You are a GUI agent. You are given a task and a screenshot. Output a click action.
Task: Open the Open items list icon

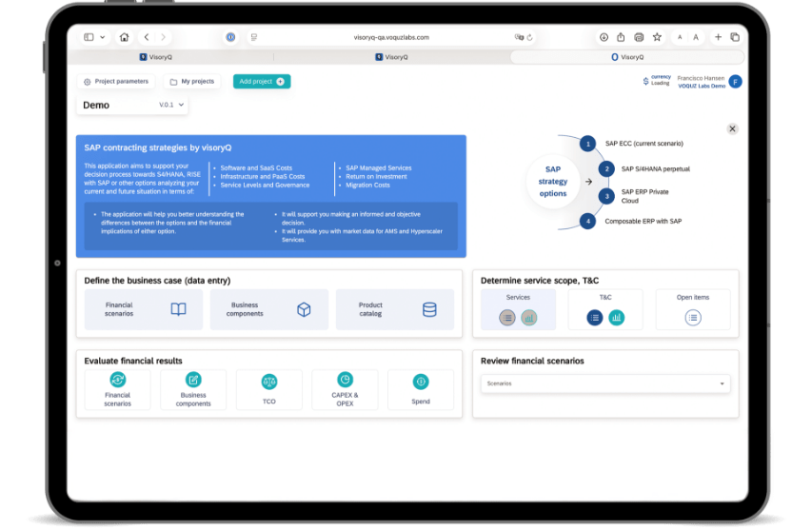(x=693, y=317)
